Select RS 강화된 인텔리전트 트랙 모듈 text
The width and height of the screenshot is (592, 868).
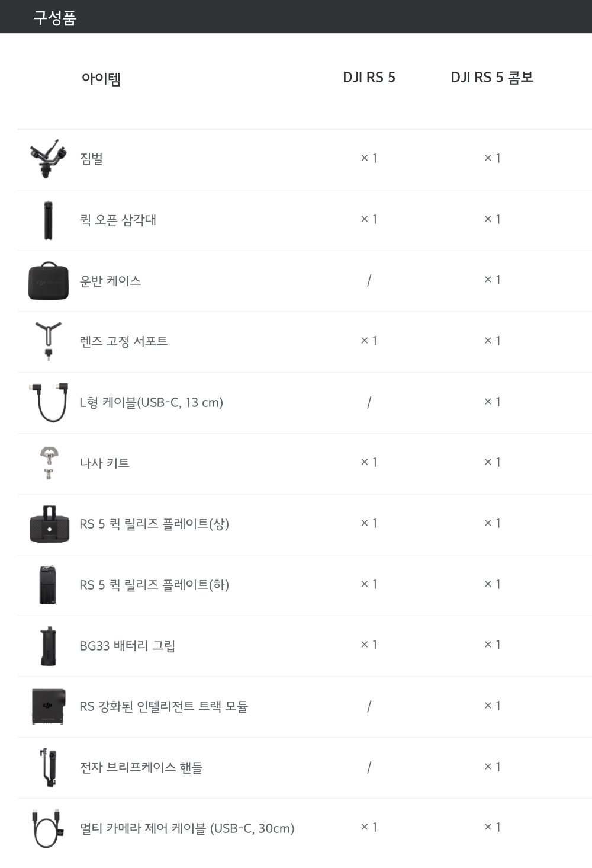[163, 706]
